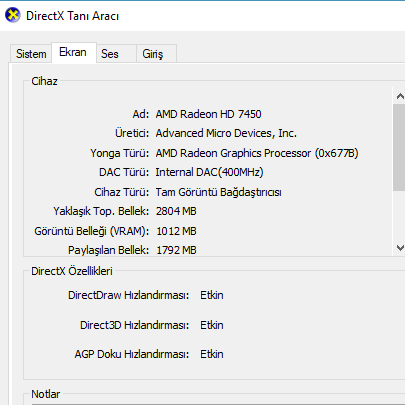Click the DirectX Tanı Aracı window title
The width and height of the screenshot is (405, 405).
click(x=72, y=16)
